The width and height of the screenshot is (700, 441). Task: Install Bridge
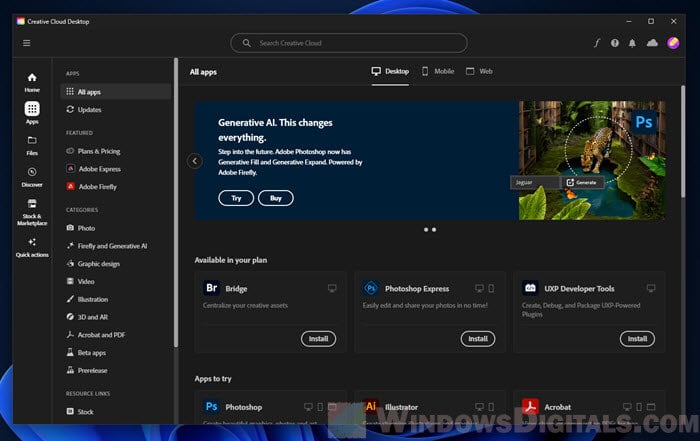(318, 339)
